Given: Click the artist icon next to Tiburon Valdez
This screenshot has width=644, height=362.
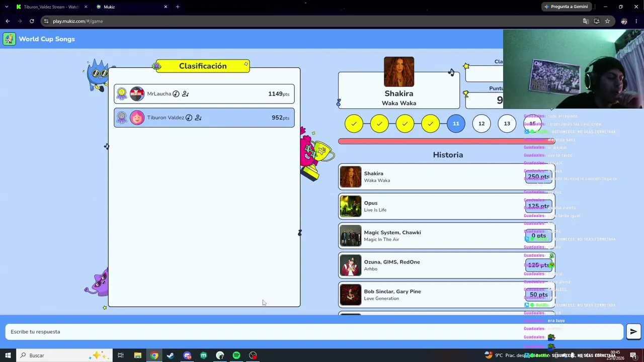Looking at the screenshot, I should click(x=198, y=118).
